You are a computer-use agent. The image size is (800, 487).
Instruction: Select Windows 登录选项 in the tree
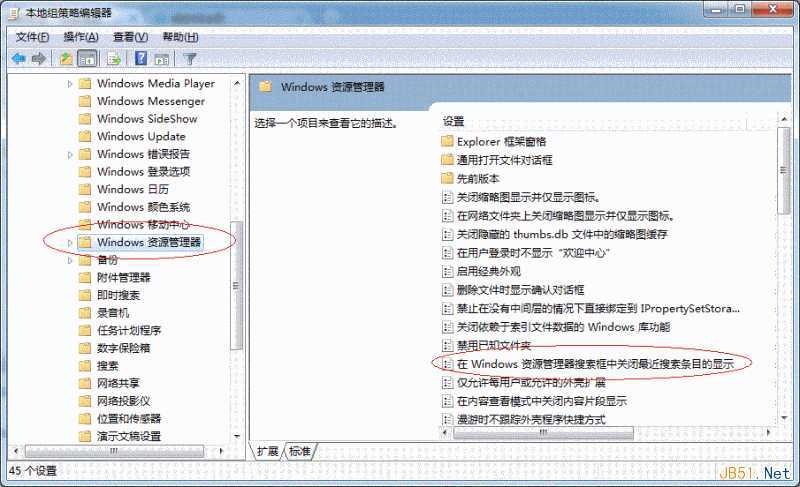143,171
